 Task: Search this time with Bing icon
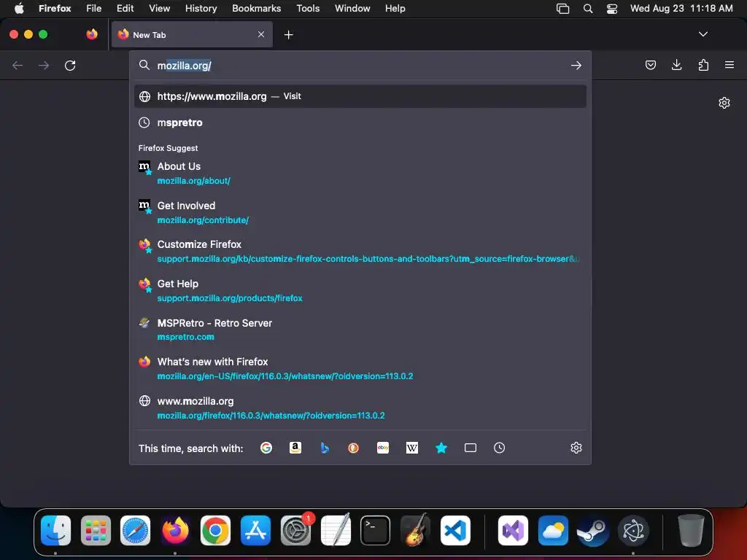[325, 448]
